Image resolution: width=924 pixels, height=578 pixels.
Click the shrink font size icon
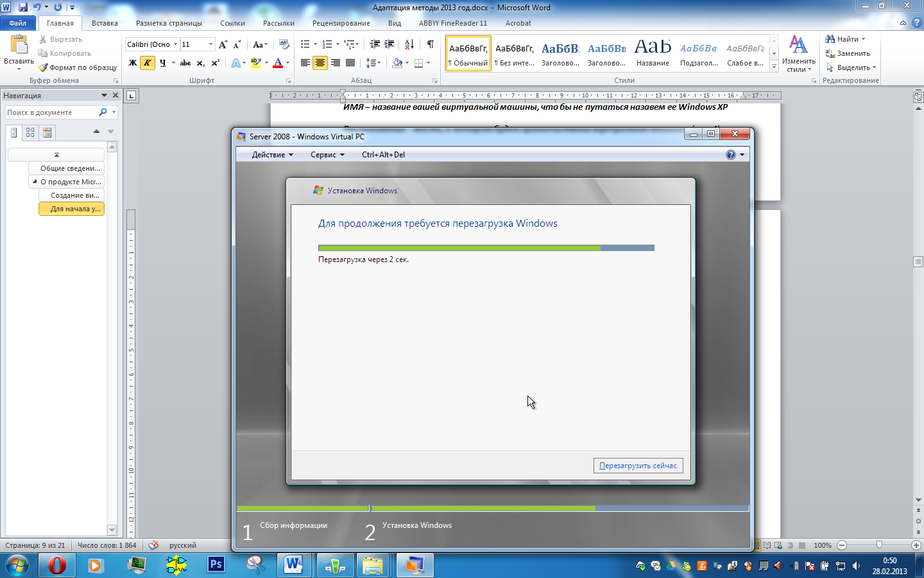(237, 44)
